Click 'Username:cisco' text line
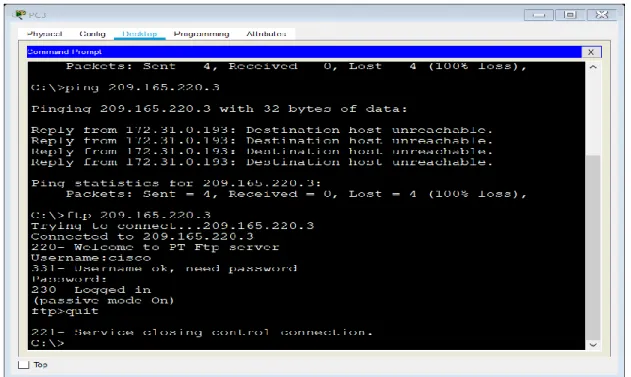Viewport: 631px width, 377px height. [91, 258]
